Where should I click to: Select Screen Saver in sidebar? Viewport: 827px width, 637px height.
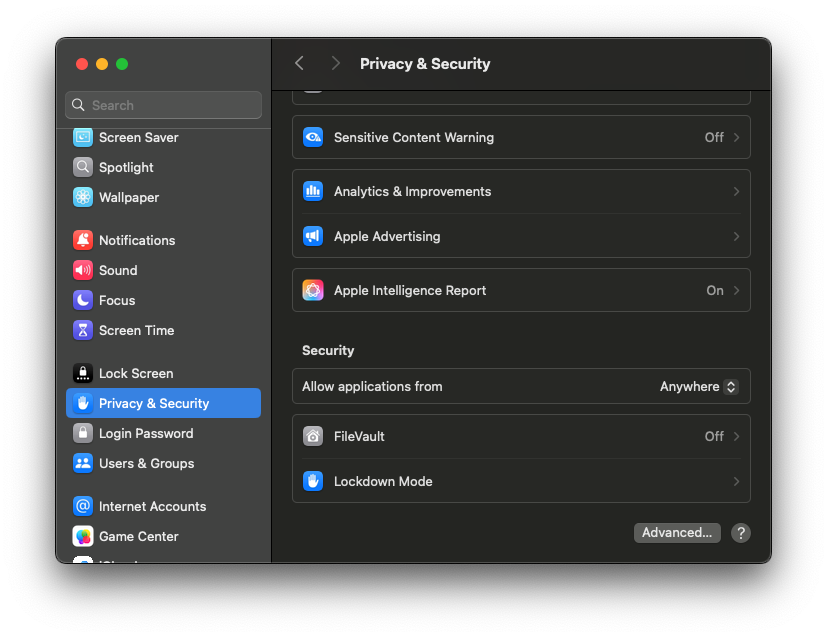[x=164, y=138]
